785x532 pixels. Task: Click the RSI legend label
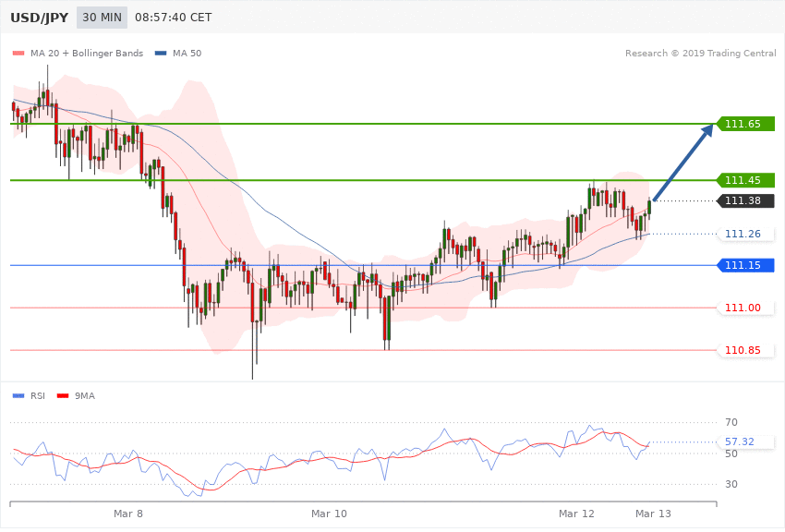tap(38, 396)
